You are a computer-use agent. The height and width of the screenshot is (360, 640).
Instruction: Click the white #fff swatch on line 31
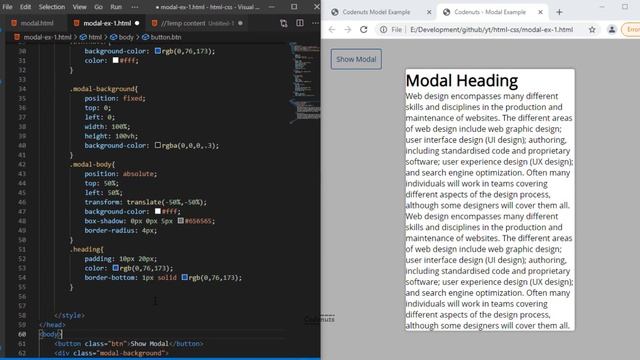tap(116, 60)
